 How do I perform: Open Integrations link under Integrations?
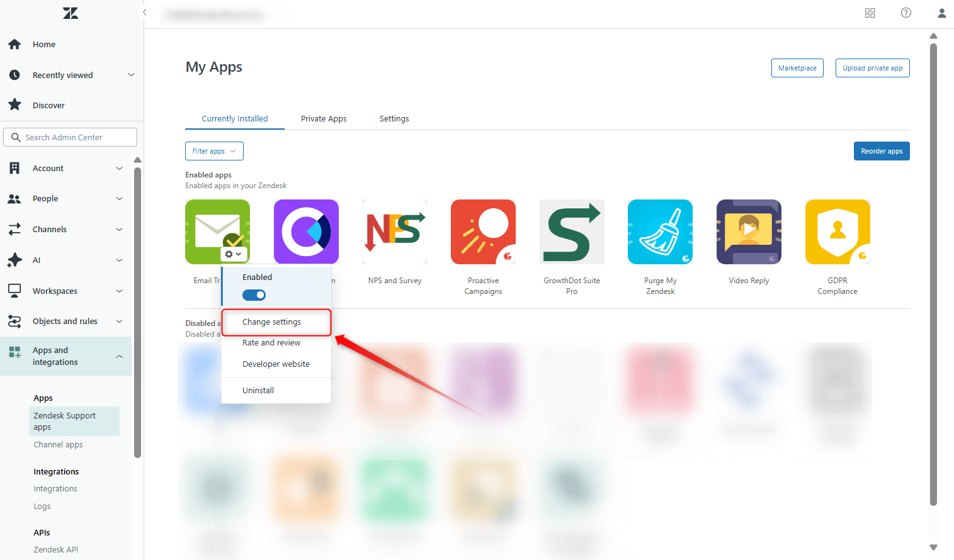(x=55, y=489)
